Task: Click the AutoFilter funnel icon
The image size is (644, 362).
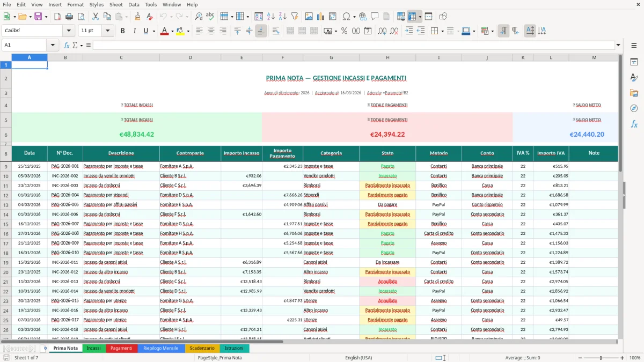Action: 294,17
